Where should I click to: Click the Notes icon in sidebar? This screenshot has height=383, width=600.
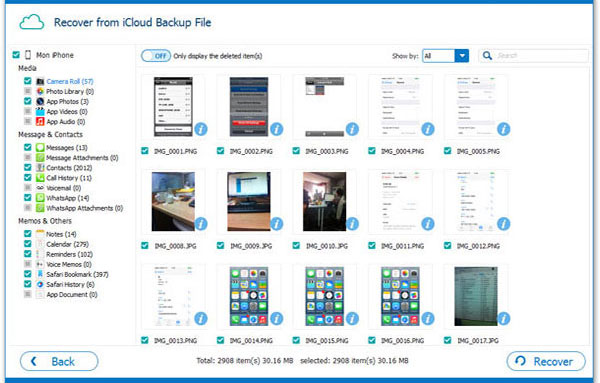tap(40, 234)
